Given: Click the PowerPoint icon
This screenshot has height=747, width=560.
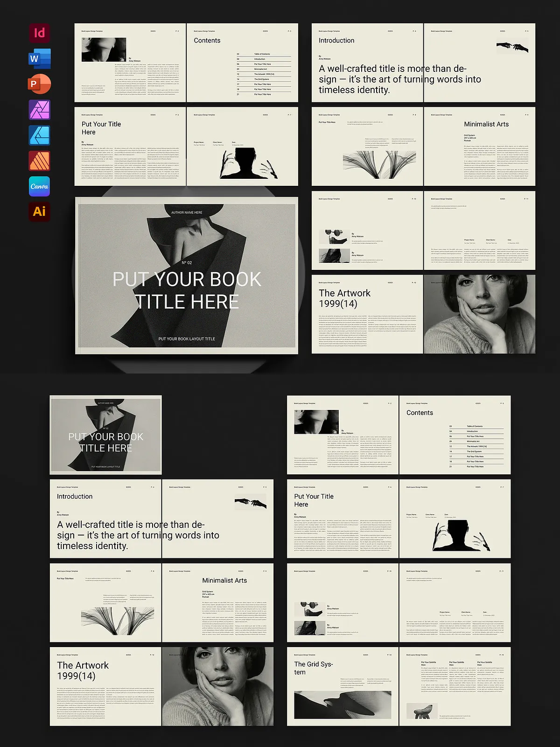Looking at the screenshot, I should coord(40,85).
